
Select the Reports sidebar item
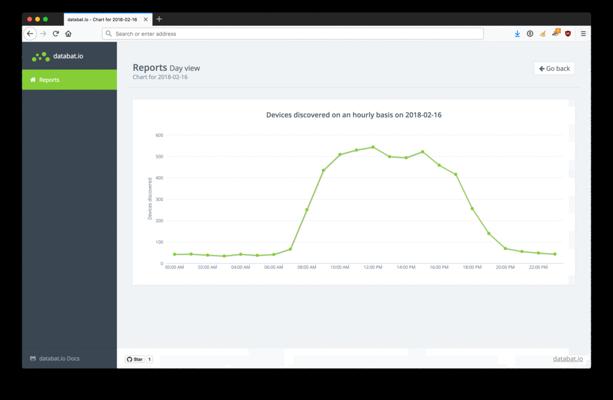click(69, 80)
